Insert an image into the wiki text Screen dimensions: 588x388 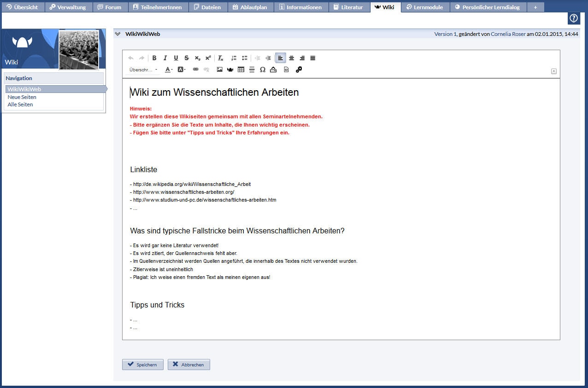(x=220, y=69)
